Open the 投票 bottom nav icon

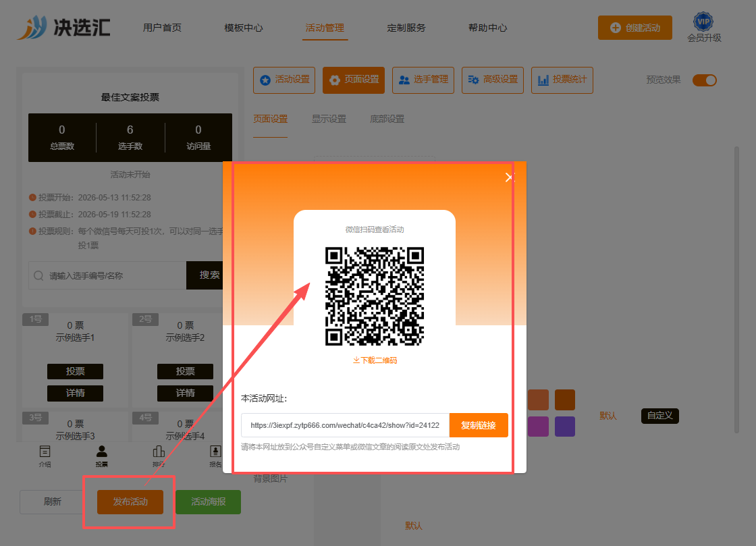[102, 456]
